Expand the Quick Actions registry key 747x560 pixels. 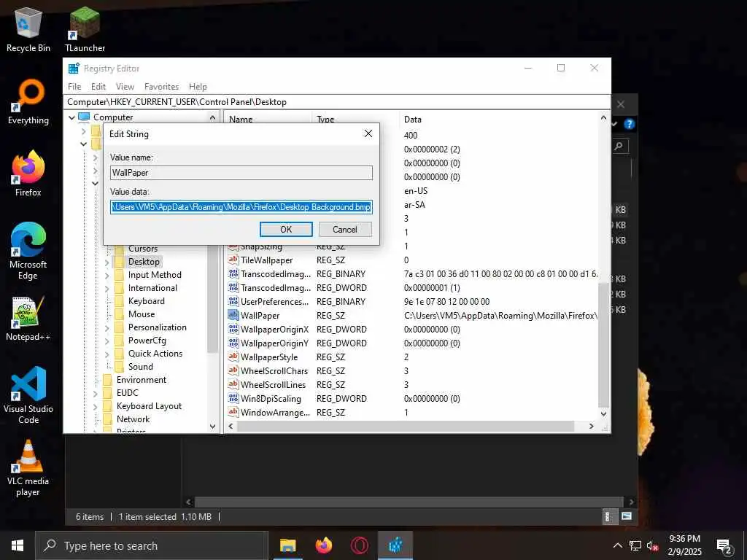point(107,354)
